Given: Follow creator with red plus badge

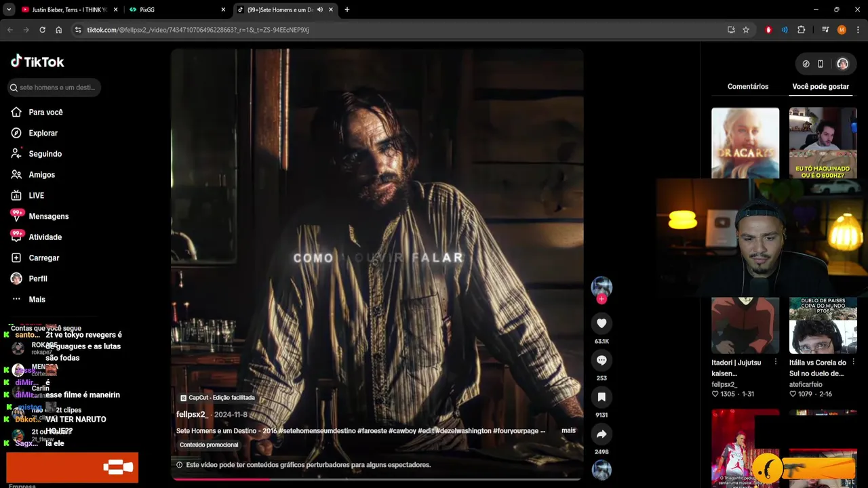Looking at the screenshot, I should tap(601, 299).
